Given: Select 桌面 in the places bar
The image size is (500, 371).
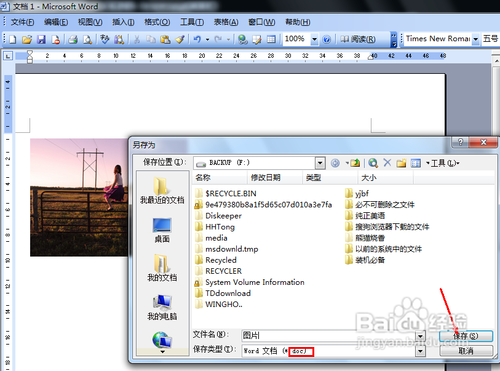Looking at the screenshot, I should point(162,230).
